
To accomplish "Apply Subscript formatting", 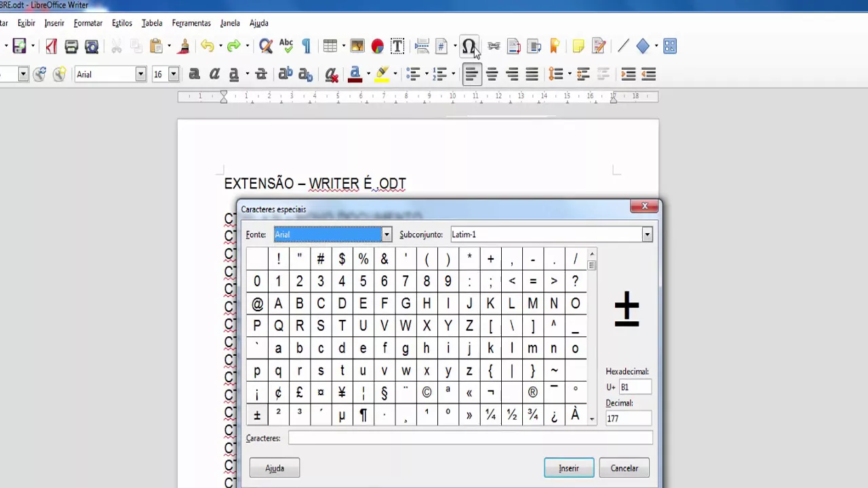I will [x=306, y=74].
